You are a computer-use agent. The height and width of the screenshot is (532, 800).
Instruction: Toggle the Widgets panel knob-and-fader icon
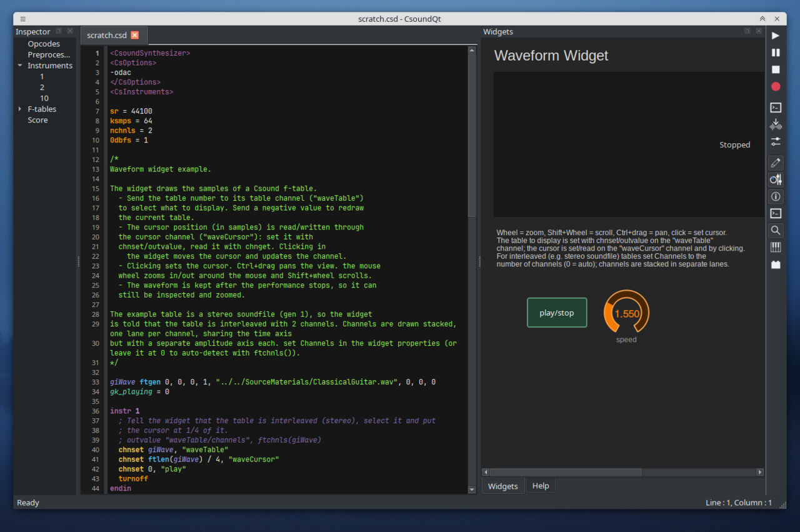coord(776,179)
